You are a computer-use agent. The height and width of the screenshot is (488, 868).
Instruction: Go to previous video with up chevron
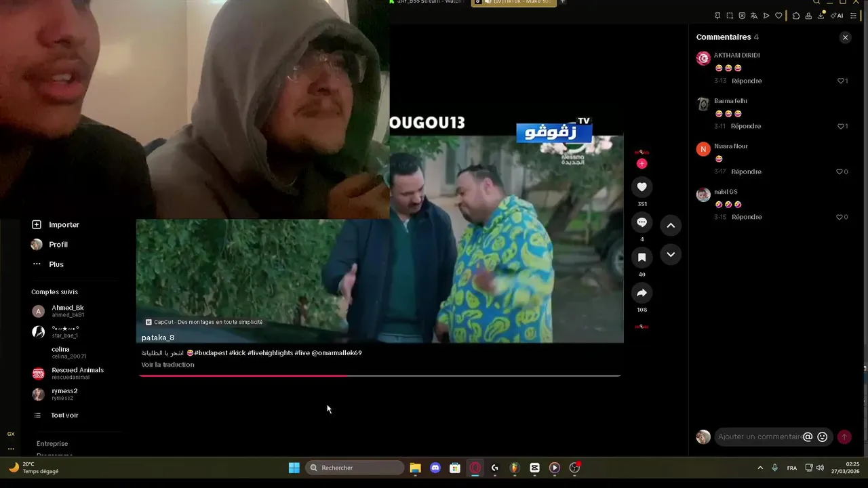click(x=671, y=225)
